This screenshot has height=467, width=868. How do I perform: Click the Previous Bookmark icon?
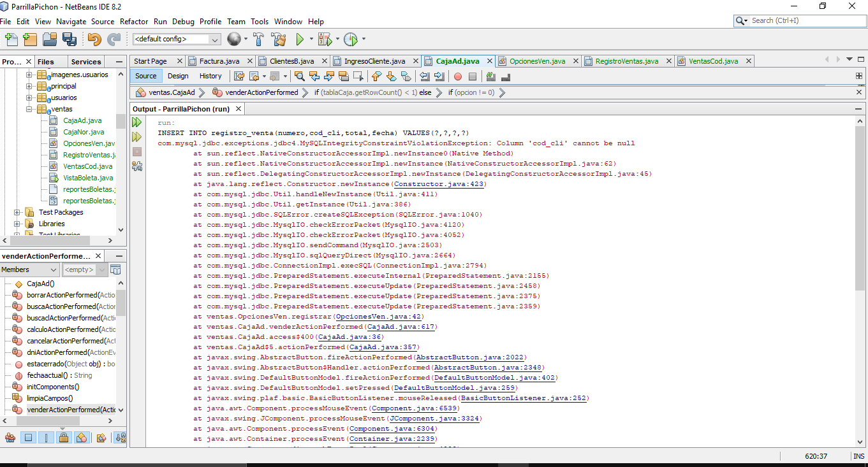pos(376,76)
